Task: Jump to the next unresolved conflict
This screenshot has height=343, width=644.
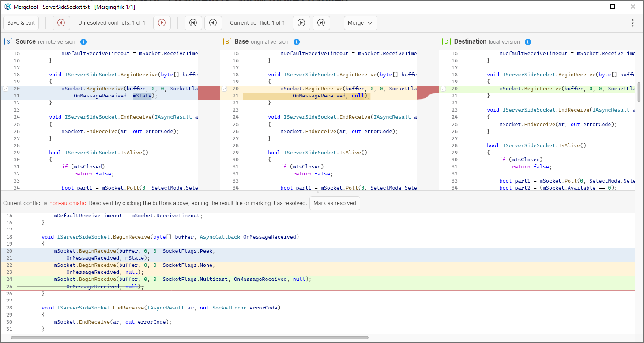Action: coord(162,22)
